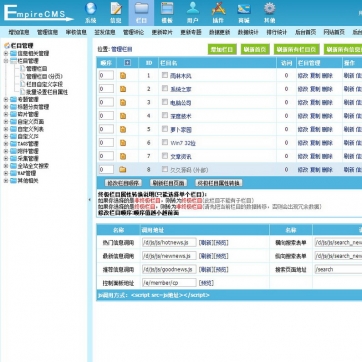This screenshot has width=362, height=362.
Task: Click the /e/member/cp address field
Action: (169, 283)
